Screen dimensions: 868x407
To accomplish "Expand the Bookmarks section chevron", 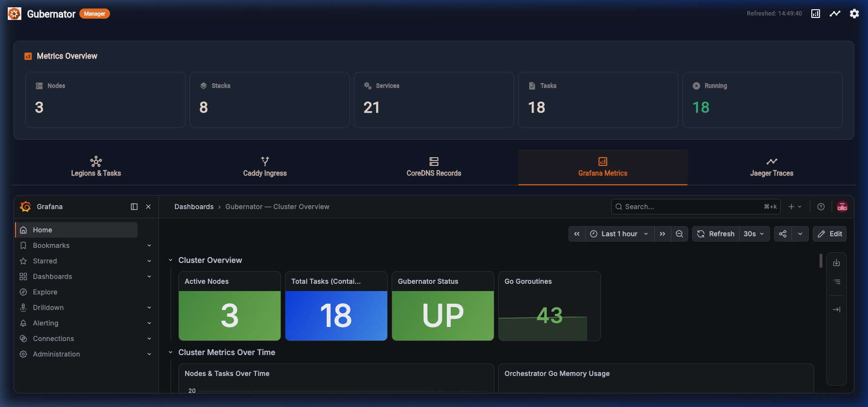I will pos(149,245).
